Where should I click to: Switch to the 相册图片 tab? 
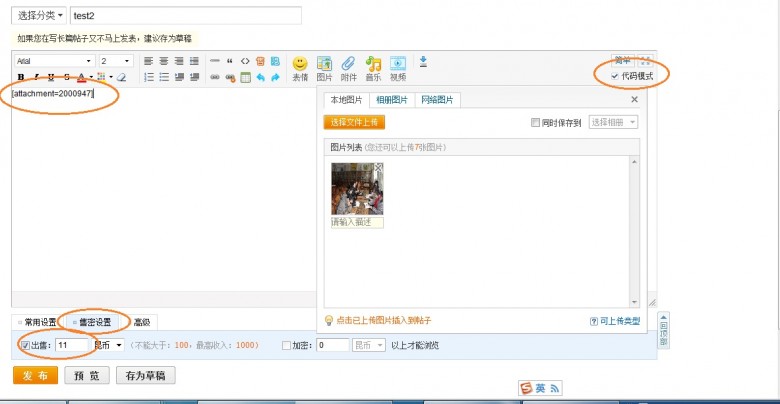point(392,100)
